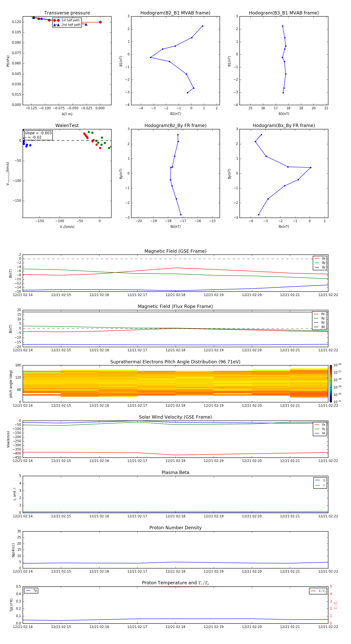Screen dimensions: 351x644
Task: Click '12/21 02:22' tick under Plasma Beta
Action: point(328,516)
